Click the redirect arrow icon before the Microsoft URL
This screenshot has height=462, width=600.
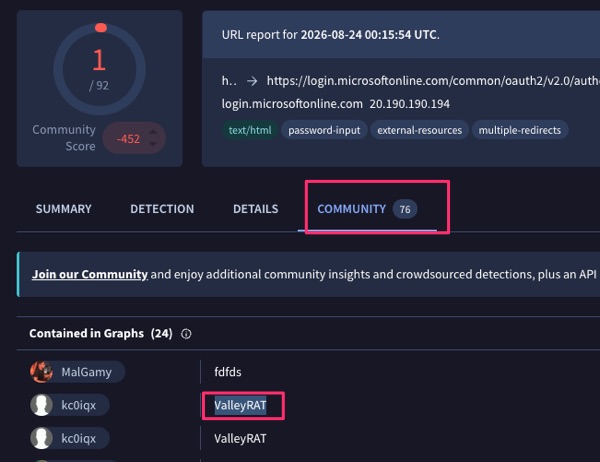pos(252,81)
